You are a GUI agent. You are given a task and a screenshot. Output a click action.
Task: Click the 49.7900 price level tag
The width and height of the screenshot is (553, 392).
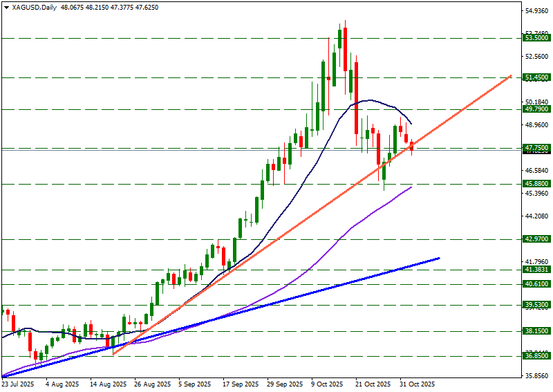point(536,109)
